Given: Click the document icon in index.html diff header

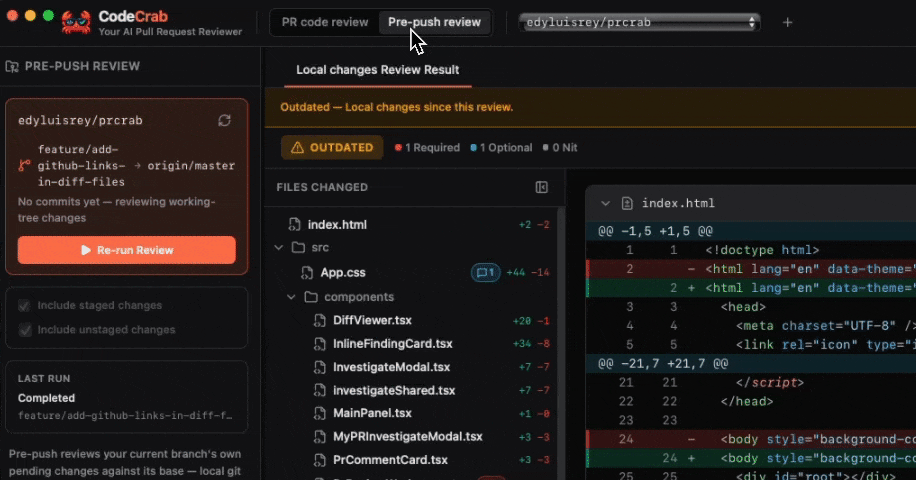Looking at the screenshot, I should [627, 203].
